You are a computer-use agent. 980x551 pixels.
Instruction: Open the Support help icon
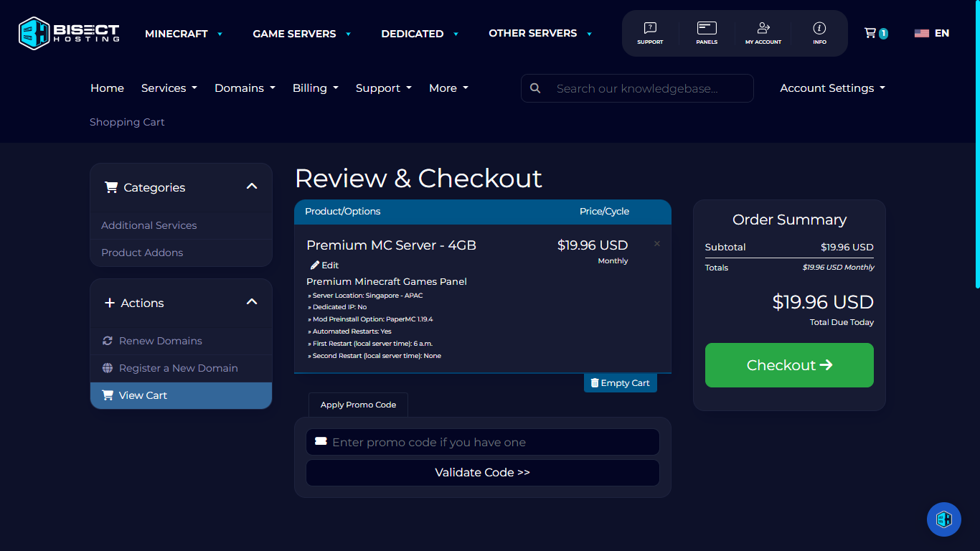(x=650, y=33)
